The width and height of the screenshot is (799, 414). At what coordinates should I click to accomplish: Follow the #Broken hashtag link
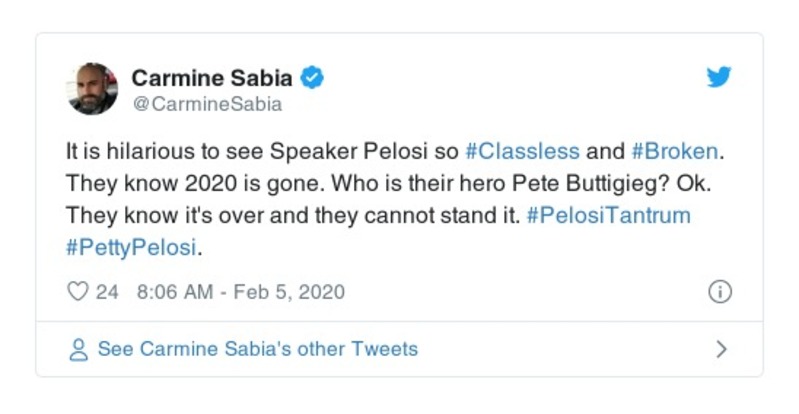674,152
